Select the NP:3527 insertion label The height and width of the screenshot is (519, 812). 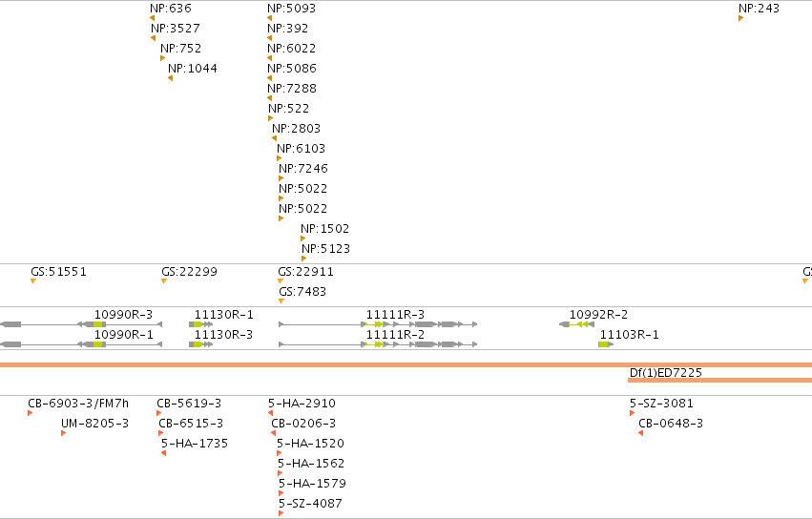pyautogui.click(x=175, y=28)
